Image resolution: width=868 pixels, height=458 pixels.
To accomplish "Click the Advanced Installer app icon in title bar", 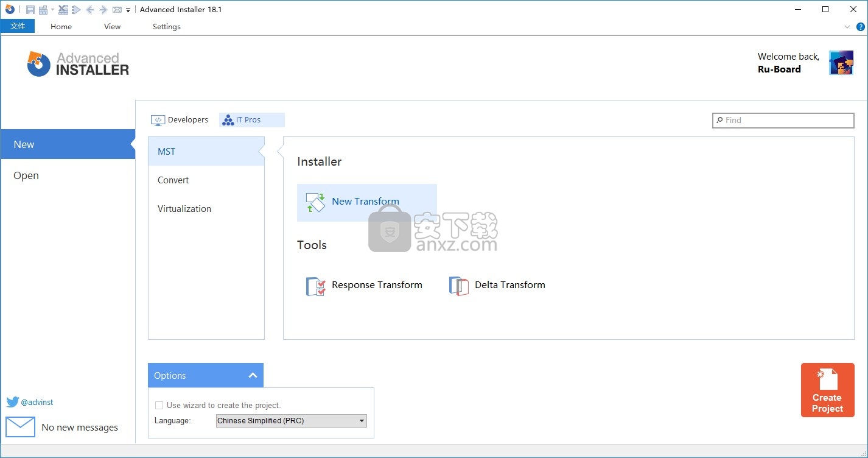I will 10,9.
